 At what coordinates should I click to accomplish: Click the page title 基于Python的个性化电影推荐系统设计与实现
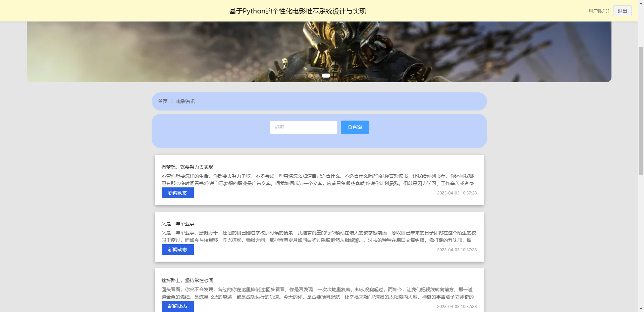click(x=298, y=11)
